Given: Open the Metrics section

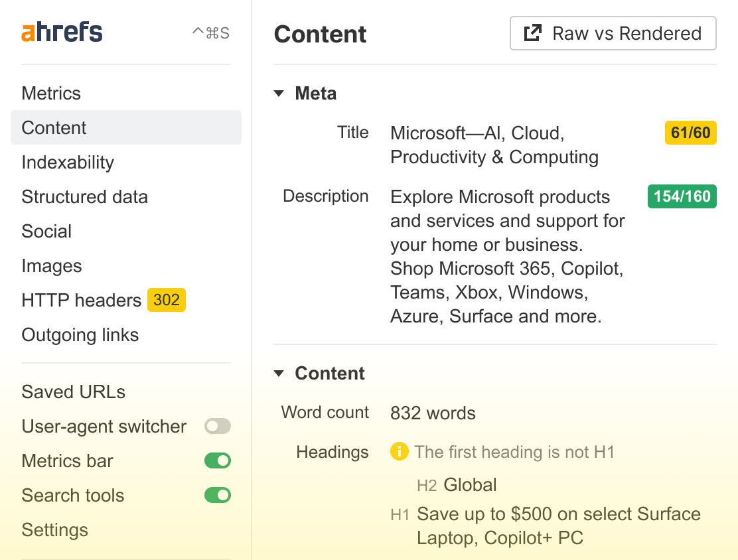Looking at the screenshot, I should click(x=51, y=93).
